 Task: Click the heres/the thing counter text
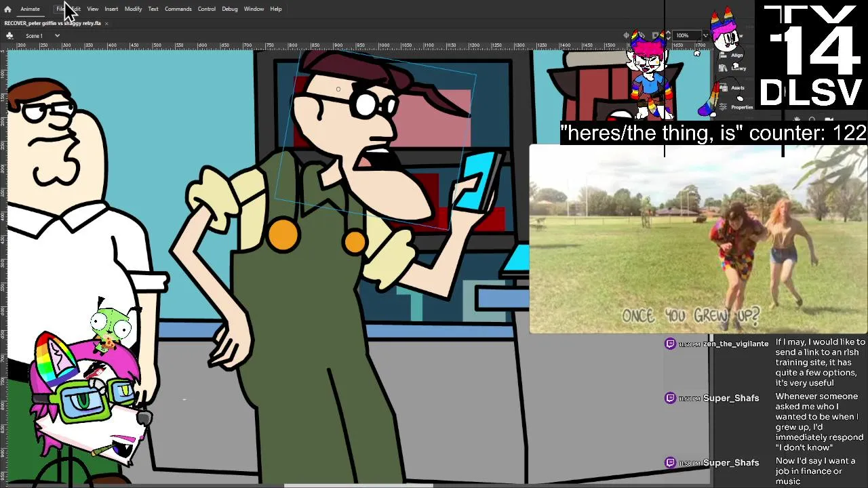[713, 133]
